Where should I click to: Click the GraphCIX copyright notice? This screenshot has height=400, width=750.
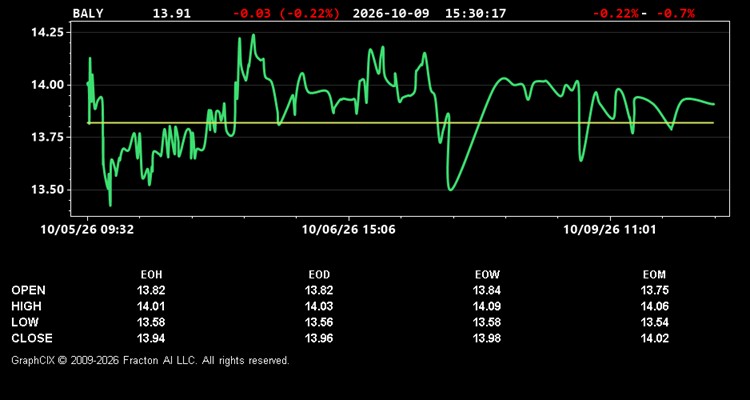coord(150,360)
